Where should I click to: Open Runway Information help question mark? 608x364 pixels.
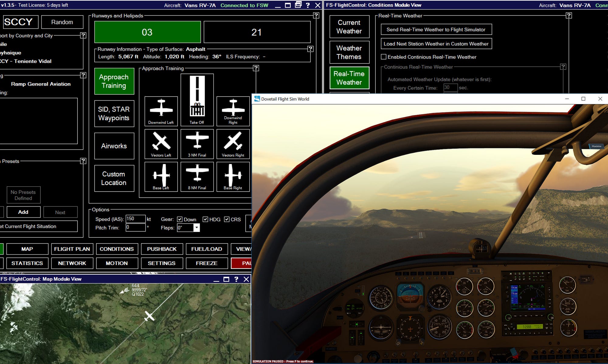(310, 49)
